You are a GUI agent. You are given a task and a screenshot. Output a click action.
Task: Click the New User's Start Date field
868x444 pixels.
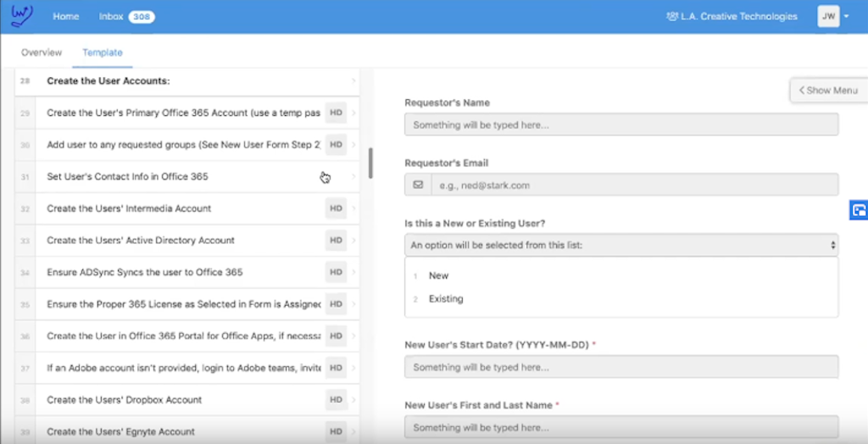coord(621,367)
